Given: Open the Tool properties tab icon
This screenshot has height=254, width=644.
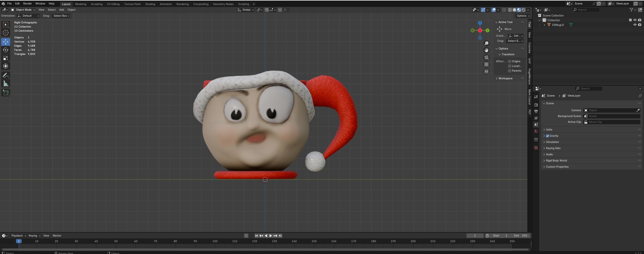Looking at the screenshot, I should (536, 96).
